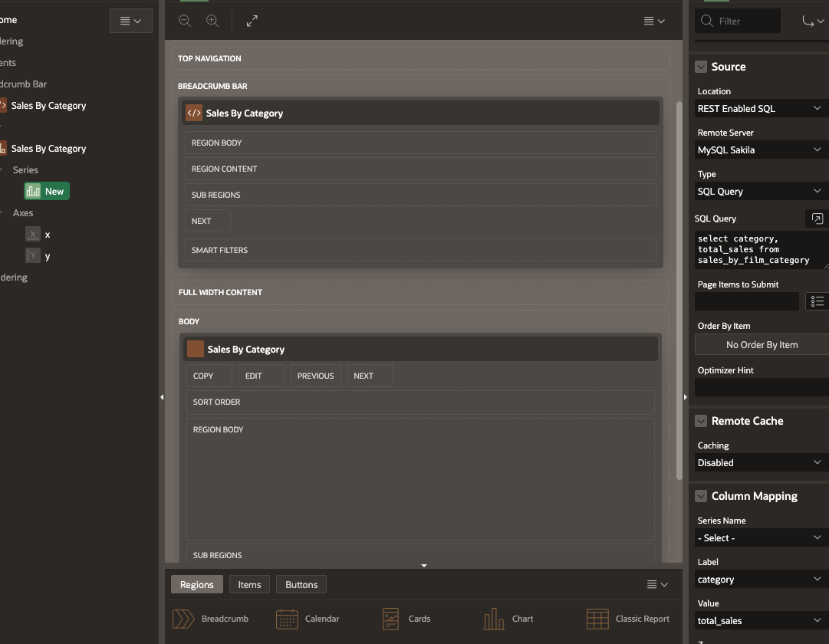Collapse the Column Mapping section
829x644 pixels.
pos(701,496)
